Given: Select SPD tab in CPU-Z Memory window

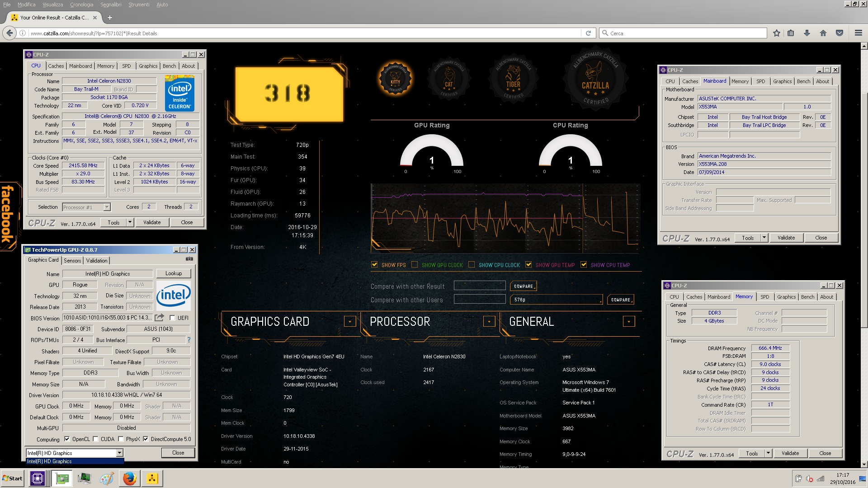Looking at the screenshot, I should (764, 297).
